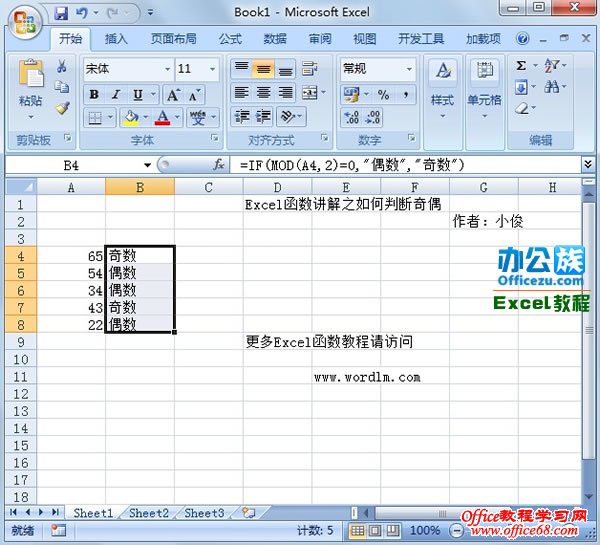Open the 单元格 cells dropdown
Viewport: 600px width, 545px height.
(x=484, y=90)
